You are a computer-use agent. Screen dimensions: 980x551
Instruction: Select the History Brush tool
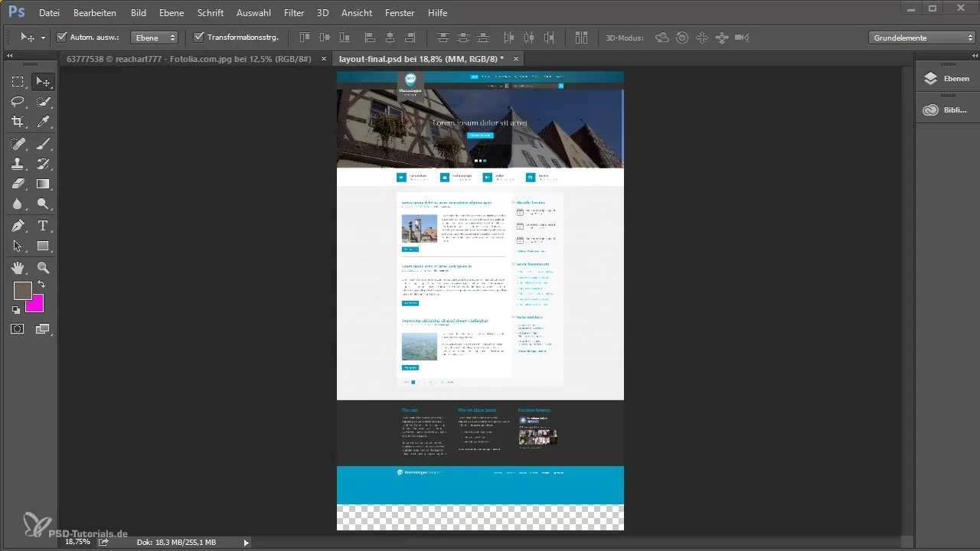(x=44, y=163)
